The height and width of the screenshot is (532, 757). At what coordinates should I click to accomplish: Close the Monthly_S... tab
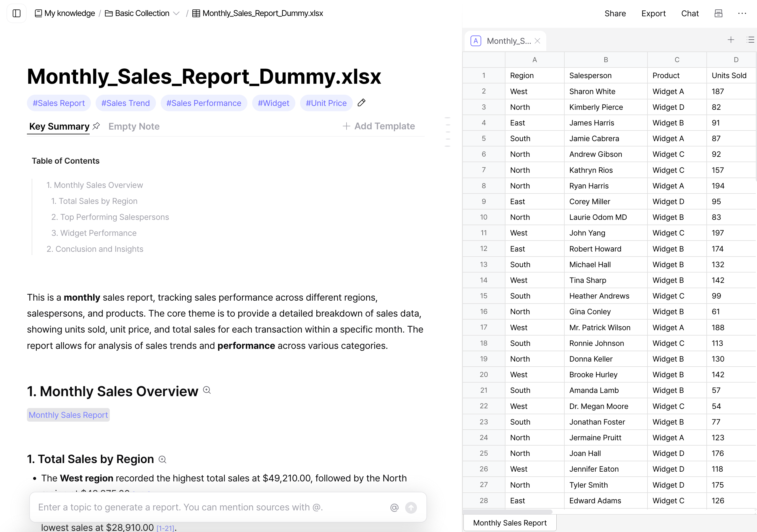click(x=537, y=41)
